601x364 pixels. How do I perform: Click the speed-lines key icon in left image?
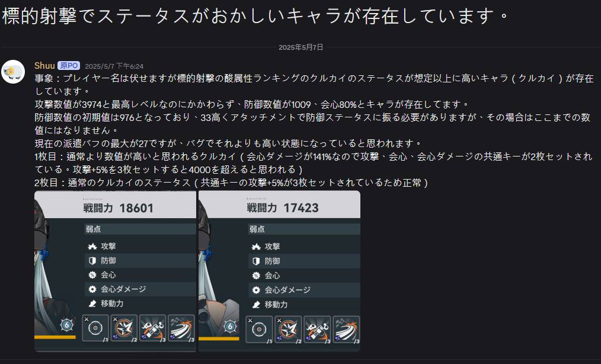tap(181, 328)
